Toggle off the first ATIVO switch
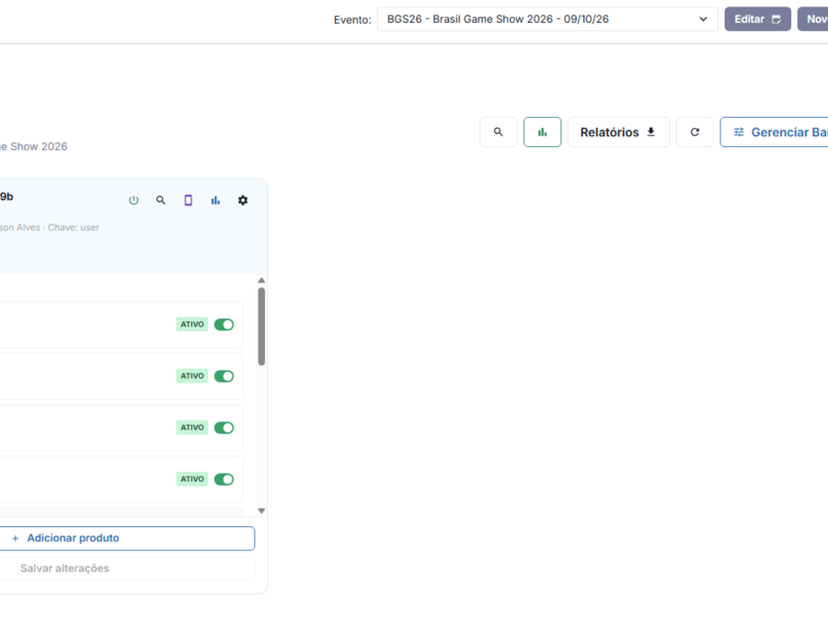Screen dimensions: 828x644 tap(224, 325)
